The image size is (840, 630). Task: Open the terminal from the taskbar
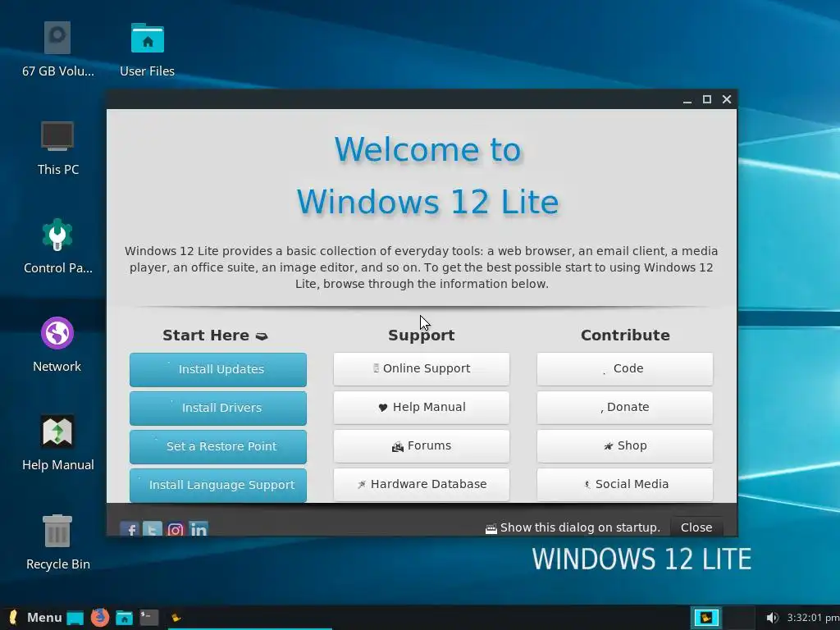[x=149, y=618]
